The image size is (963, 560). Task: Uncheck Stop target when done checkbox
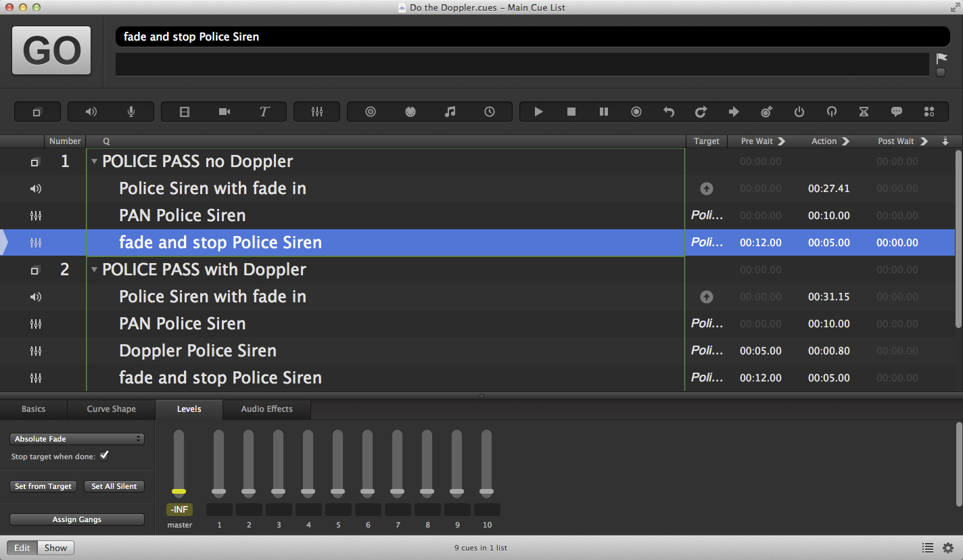click(104, 456)
